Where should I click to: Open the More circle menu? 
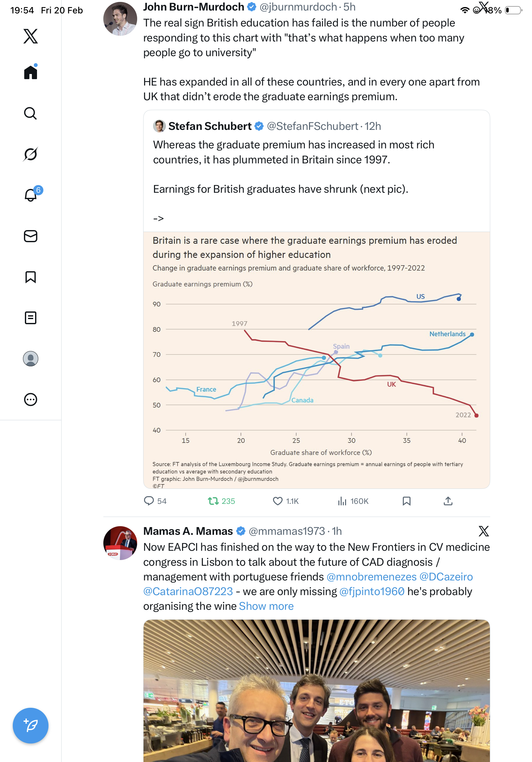31,399
